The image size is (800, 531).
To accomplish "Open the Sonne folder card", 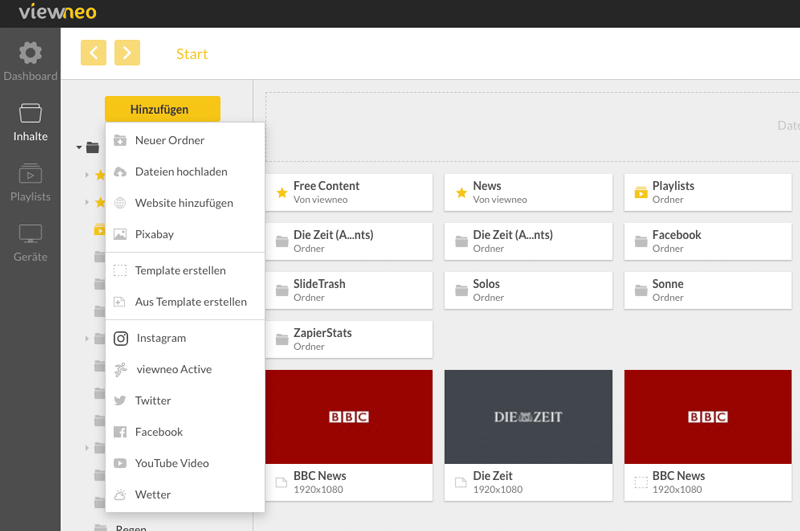I will (x=708, y=290).
